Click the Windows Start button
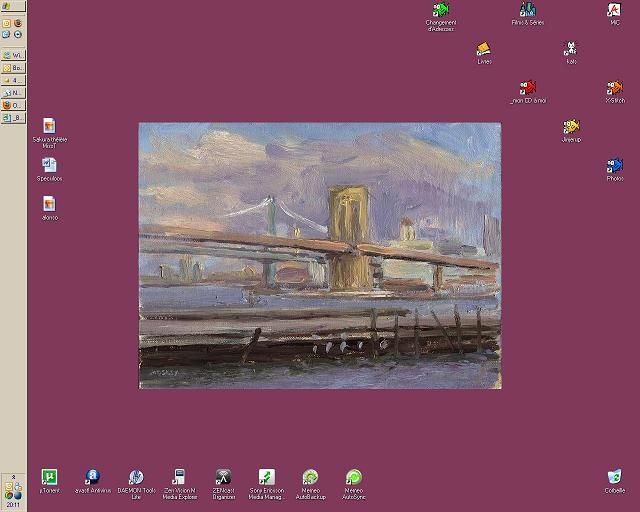The image size is (640, 512). (13, 6)
